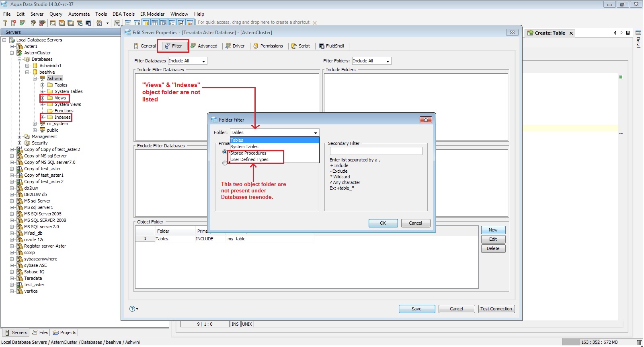
Task: Switch to the Advanced tab
Action: [204, 46]
